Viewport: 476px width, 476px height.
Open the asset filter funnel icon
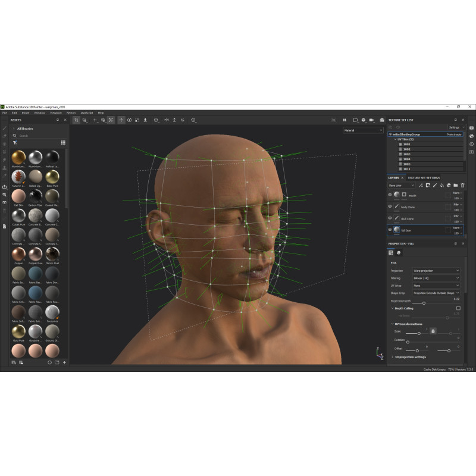(15, 143)
